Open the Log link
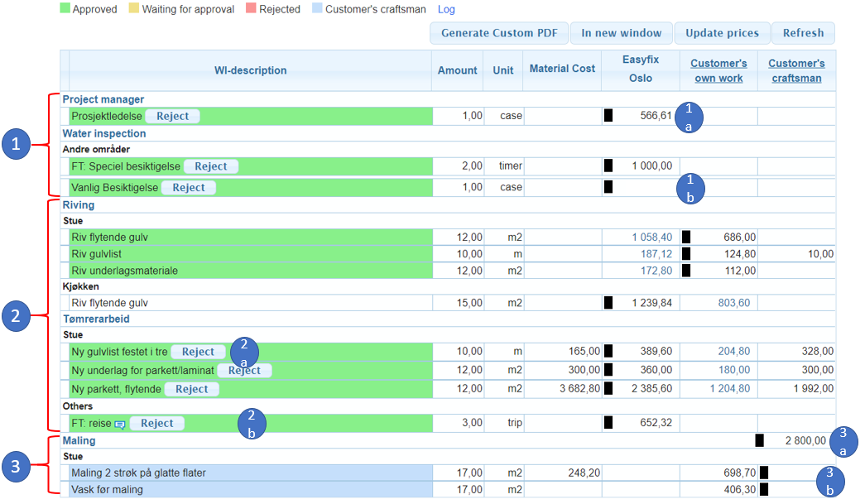 [x=446, y=9]
